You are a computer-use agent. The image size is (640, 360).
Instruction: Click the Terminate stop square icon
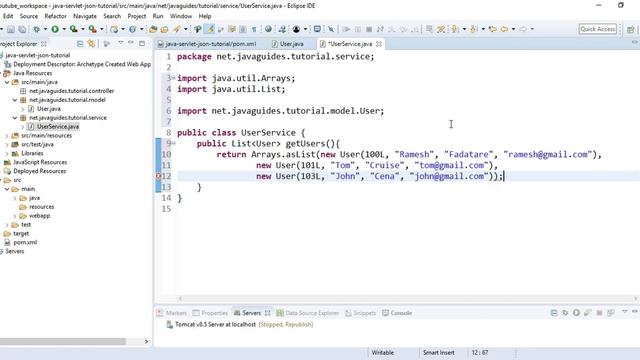point(369,29)
